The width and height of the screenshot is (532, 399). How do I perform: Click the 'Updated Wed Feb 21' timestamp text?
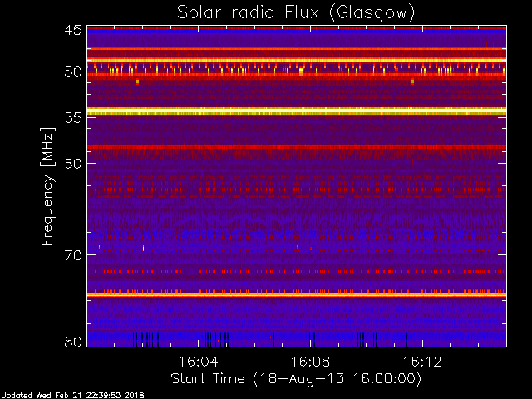coord(72,396)
